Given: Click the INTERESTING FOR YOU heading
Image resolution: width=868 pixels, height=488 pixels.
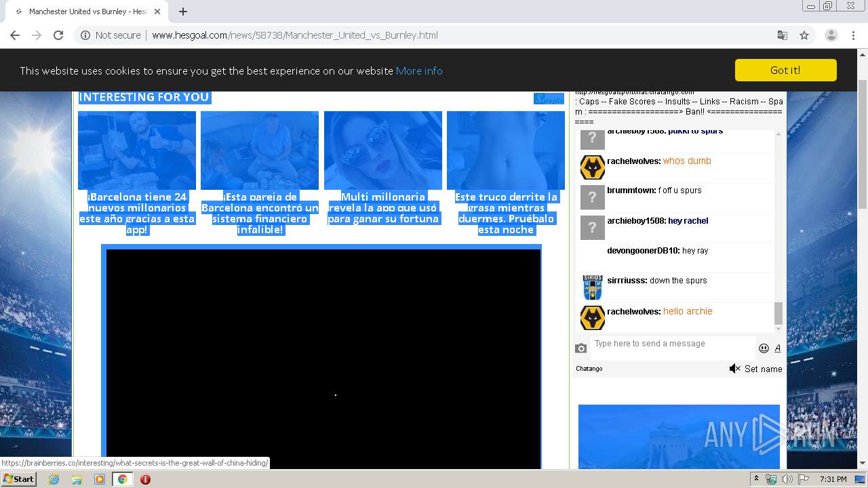Looking at the screenshot, I should [144, 97].
